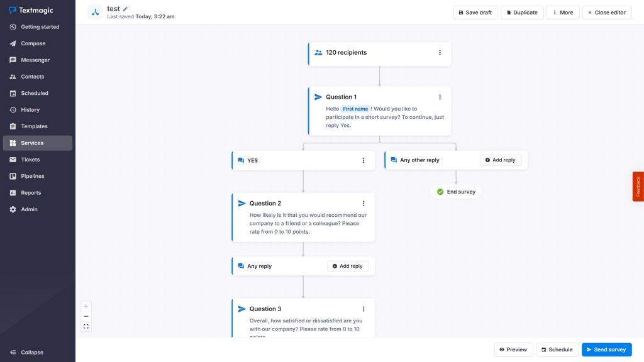Click the YES reply chat icon
This screenshot has height=362, width=644.
[x=241, y=160]
